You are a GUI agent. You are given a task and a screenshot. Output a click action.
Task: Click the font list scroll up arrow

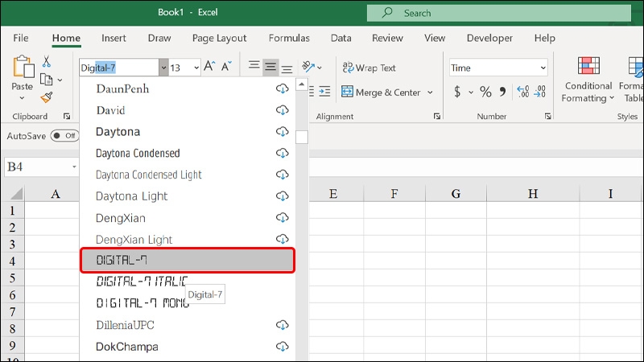[301, 84]
